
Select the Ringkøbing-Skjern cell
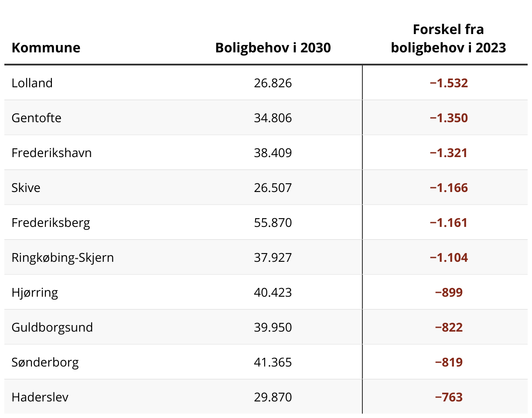pos(63,257)
